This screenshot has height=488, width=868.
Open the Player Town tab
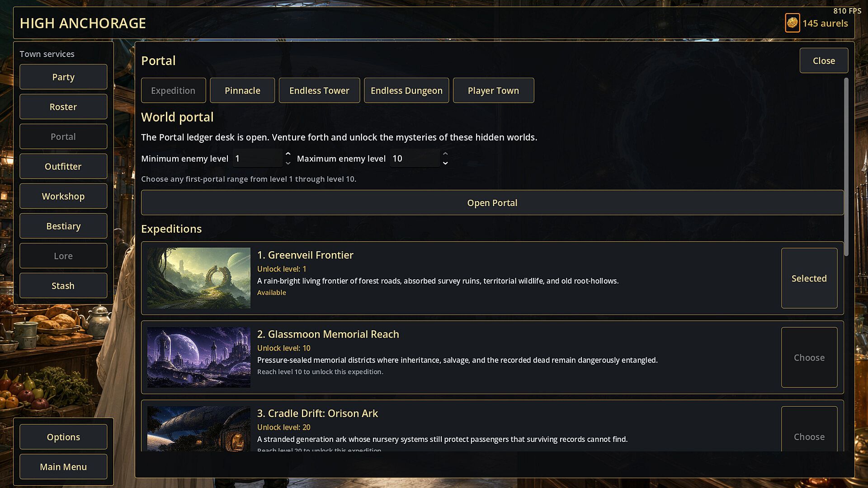[x=493, y=90]
